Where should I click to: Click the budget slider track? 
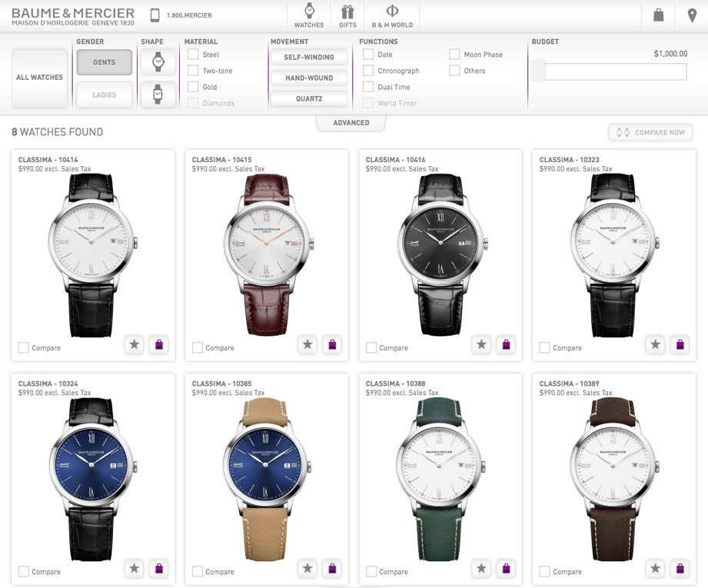coord(611,71)
